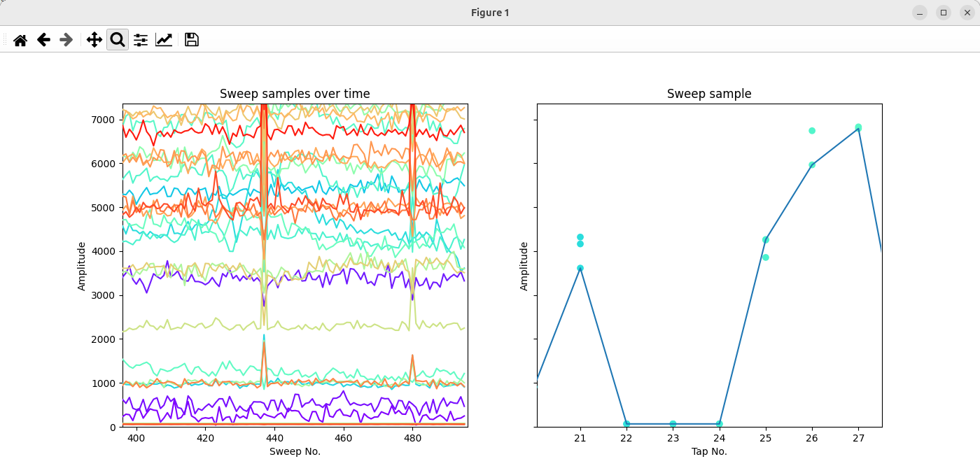Screen dimensions: 980x473
Task: Select the peak data point at tap 27
Action: tap(858, 127)
